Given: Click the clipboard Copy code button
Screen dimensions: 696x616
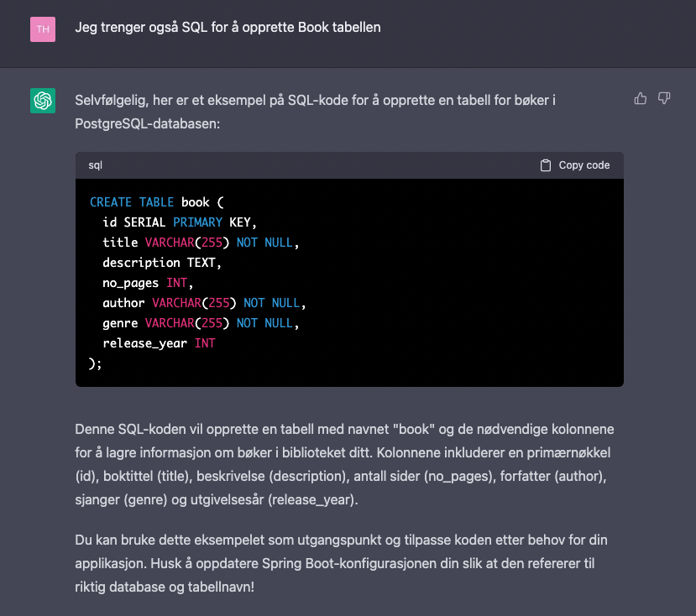Looking at the screenshot, I should (575, 165).
